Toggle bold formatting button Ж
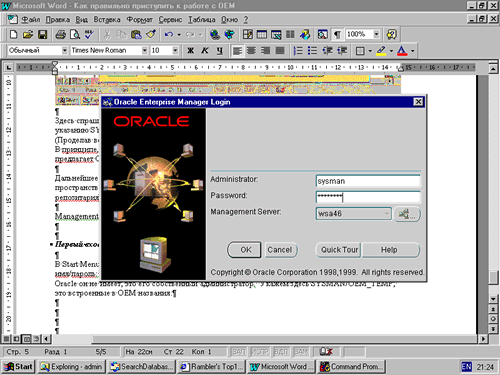Image resolution: width=500 pixels, height=375 pixels. pos(190,51)
